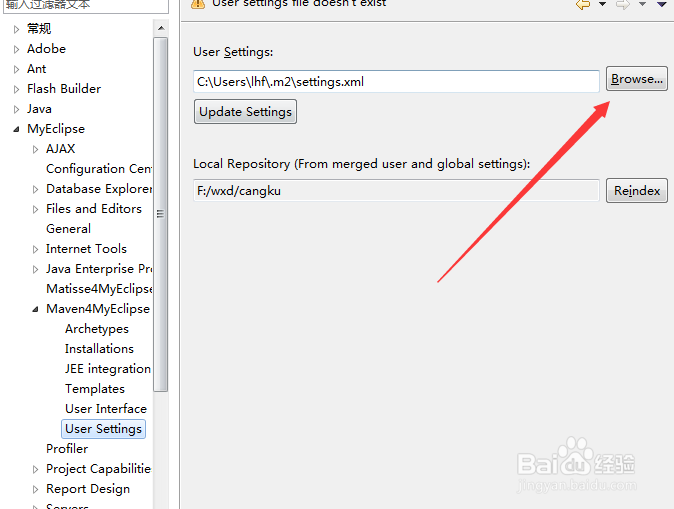The width and height of the screenshot is (674, 509).
Task: Click the warning icon in the header
Action: [198, 3]
